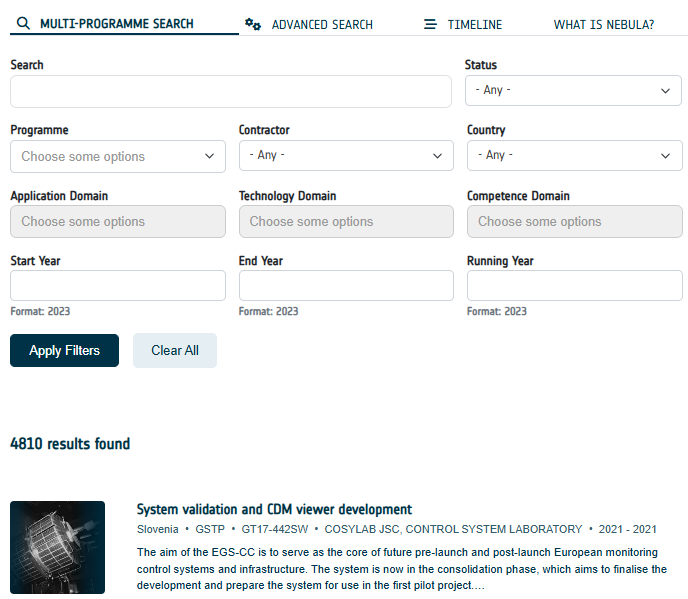Switch to the Multi-Programme Search tab
Viewport: 688px width, 599px height.
pyautogui.click(x=116, y=24)
